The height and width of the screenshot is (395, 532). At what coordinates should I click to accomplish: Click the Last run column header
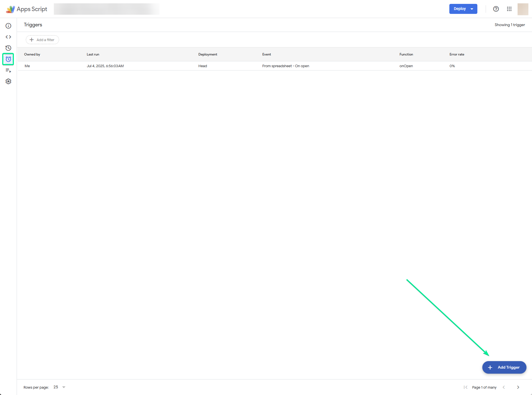(93, 54)
